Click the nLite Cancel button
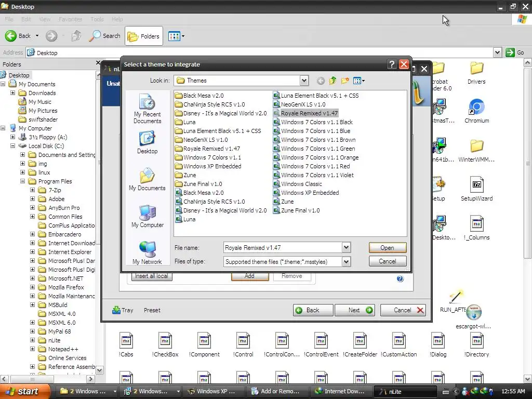 pyautogui.click(x=403, y=310)
